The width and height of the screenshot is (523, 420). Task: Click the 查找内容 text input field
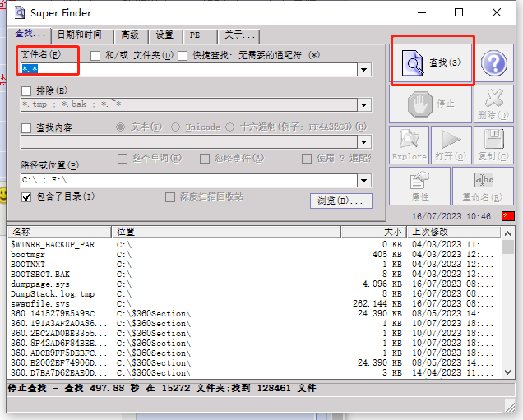point(189,142)
